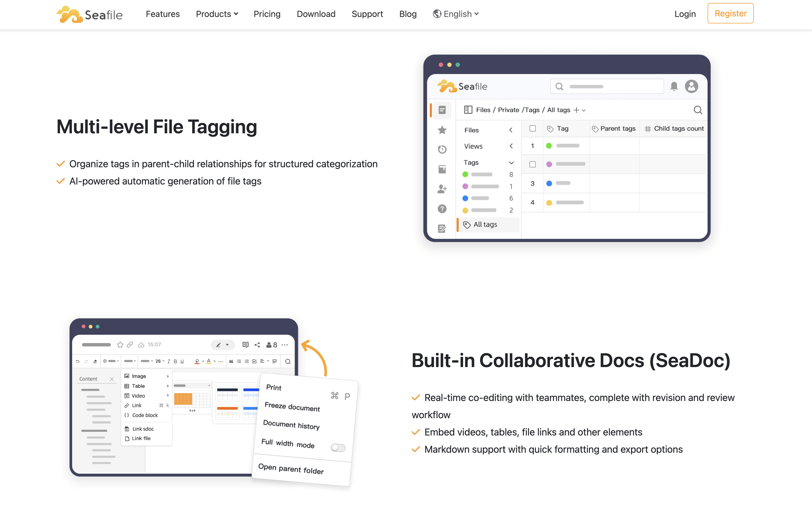Viewport: 812px width, 509px height.
Task: Click the search icon in the SeaDoc toolbar
Action: click(x=288, y=361)
